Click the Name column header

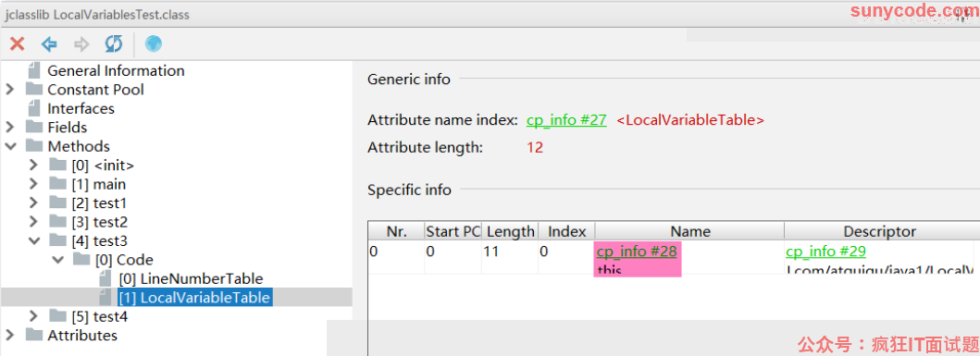pyautogui.click(x=690, y=231)
